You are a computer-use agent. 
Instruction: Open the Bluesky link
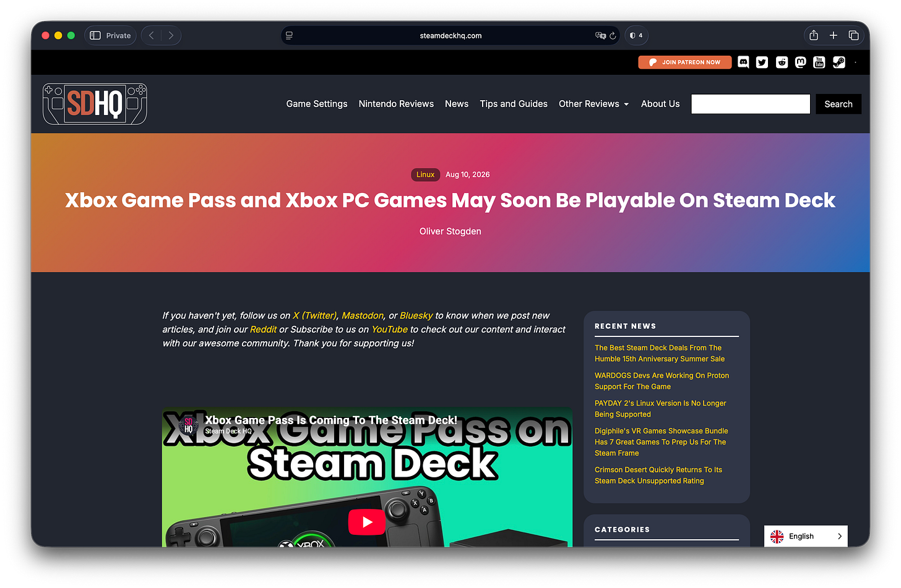pos(416,315)
